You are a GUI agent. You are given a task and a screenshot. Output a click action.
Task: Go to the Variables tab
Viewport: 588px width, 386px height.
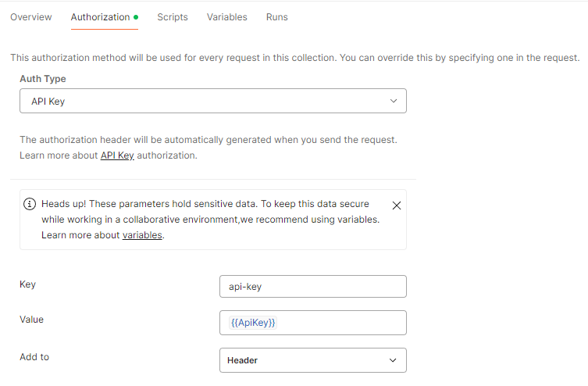pos(227,17)
